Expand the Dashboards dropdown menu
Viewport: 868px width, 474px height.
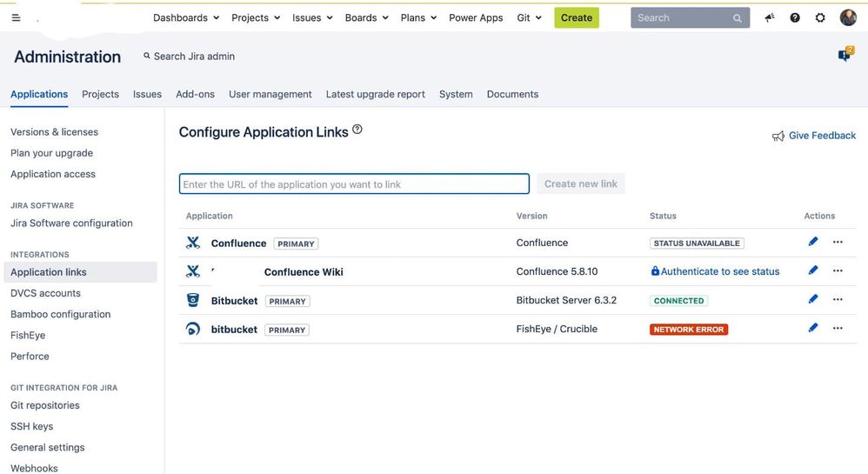pos(186,17)
